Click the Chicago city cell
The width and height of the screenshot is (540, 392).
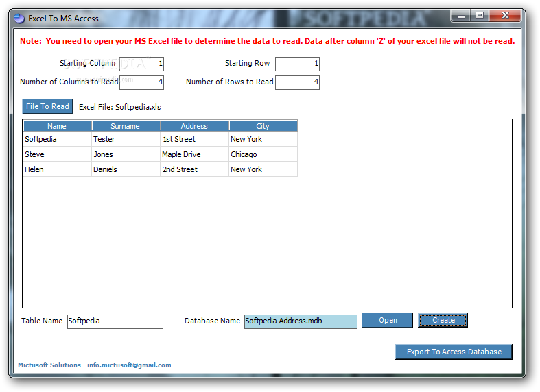coord(263,154)
